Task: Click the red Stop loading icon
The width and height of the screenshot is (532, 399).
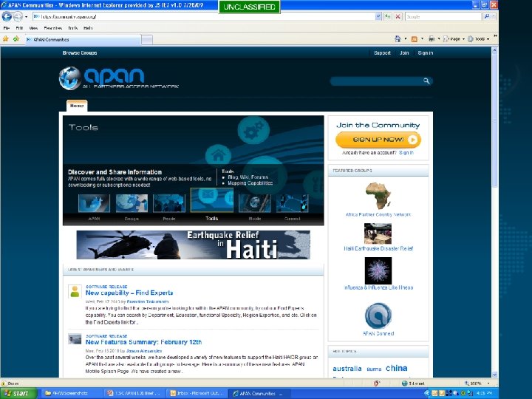Action: point(398,16)
